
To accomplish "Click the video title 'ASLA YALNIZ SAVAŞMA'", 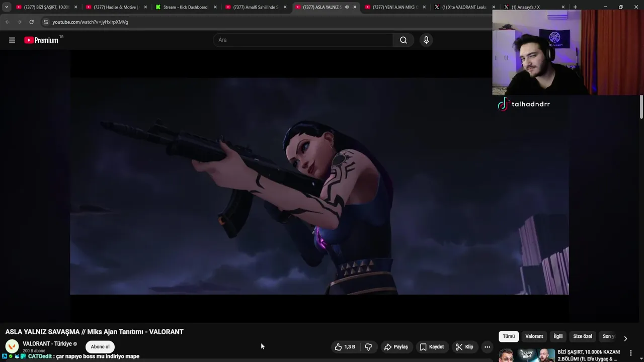I will coord(94,332).
